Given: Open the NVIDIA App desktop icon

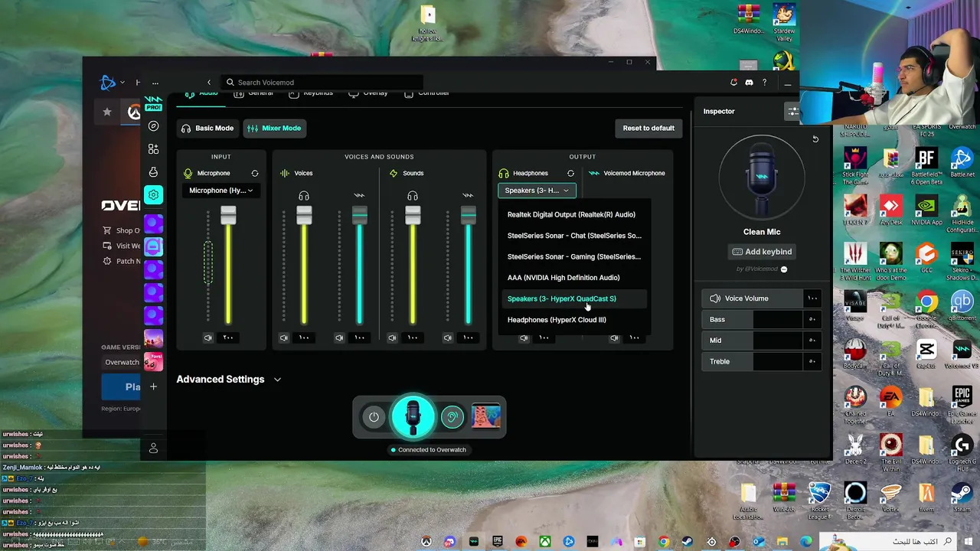Looking at the screenshot, I should point(926,210).
